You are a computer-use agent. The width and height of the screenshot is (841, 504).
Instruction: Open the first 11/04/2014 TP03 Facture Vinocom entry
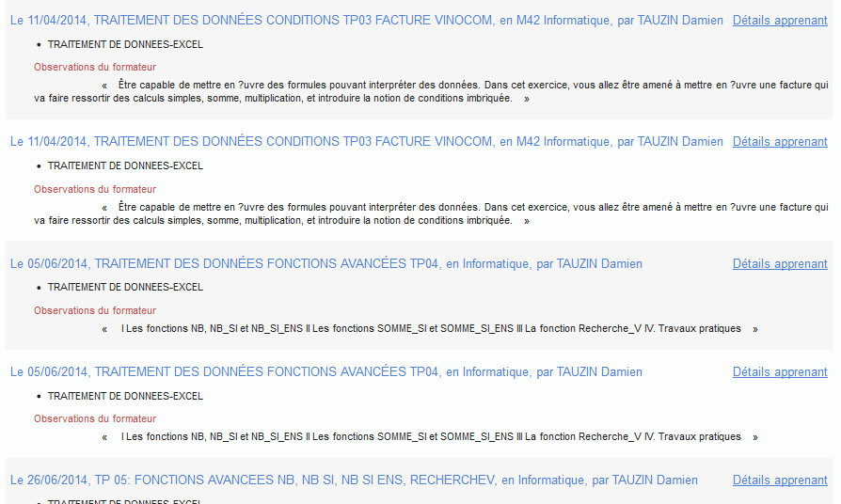click(367, 20)
